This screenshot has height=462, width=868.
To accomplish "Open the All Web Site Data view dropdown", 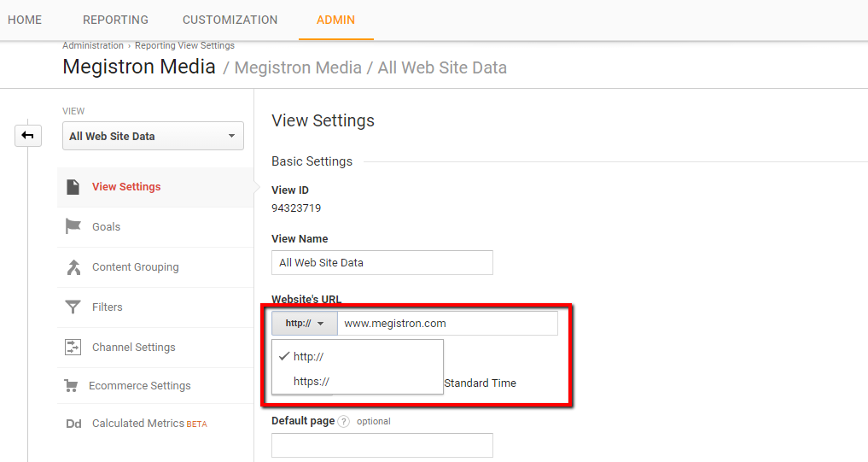I will coord(153,136).
